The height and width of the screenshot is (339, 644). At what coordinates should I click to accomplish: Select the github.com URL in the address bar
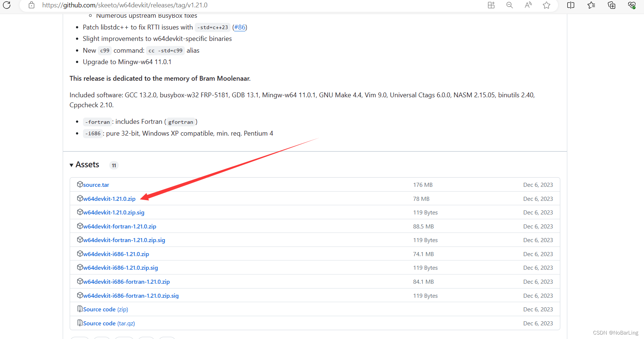(x=125, y=5)
